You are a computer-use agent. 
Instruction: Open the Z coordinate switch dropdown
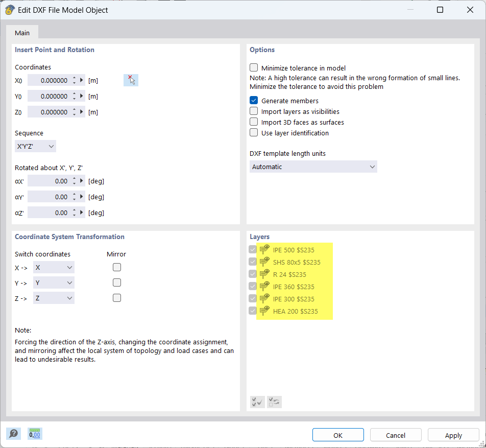pyautogui.click(x=54, y=298)
